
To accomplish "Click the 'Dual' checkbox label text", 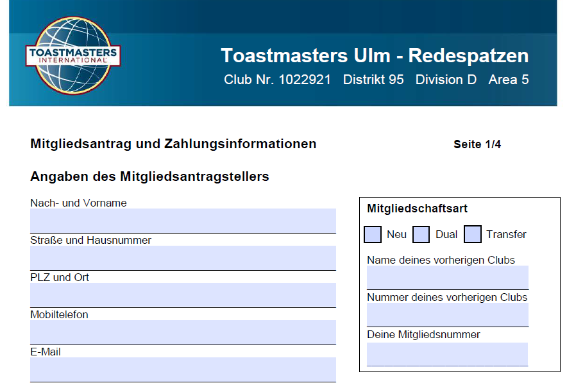I will click(x=446, y=234).
